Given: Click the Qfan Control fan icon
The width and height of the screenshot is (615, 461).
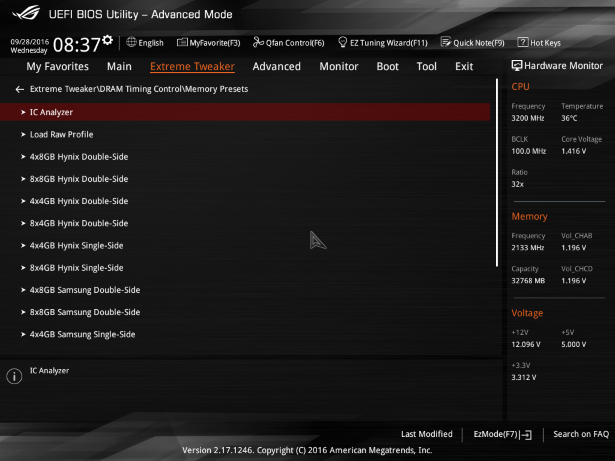Looking at the screenshot, I should [x=258, y=42].
